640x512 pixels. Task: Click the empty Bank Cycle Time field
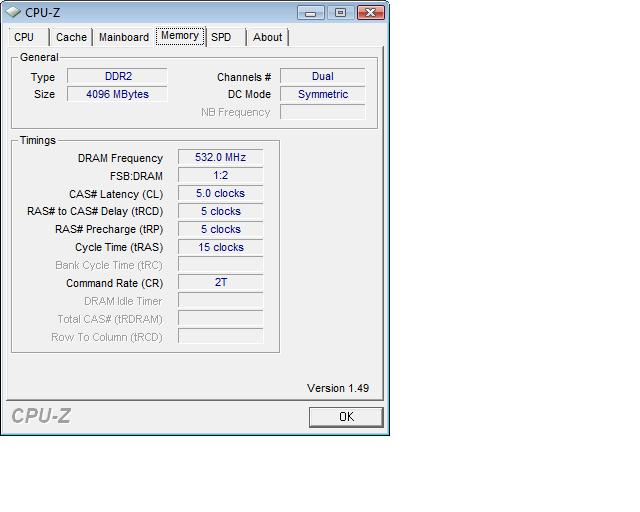coord(220,265)
